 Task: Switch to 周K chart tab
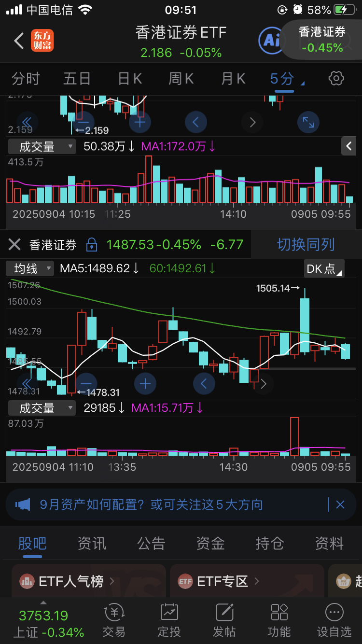click(181, 78)
